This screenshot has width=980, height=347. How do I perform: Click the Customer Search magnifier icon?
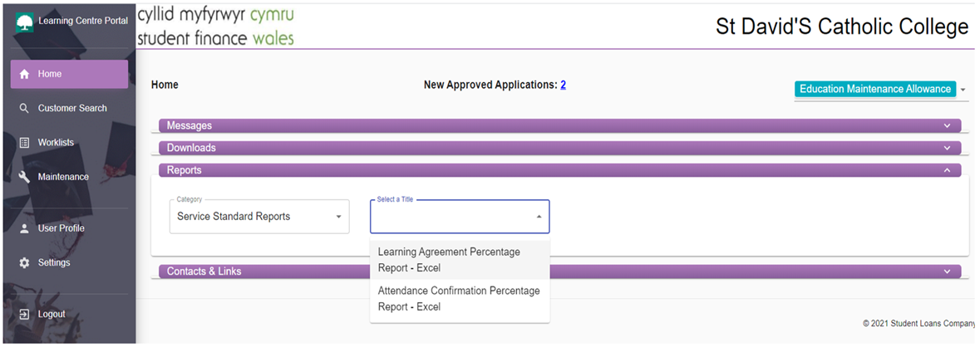click(24, 109)
